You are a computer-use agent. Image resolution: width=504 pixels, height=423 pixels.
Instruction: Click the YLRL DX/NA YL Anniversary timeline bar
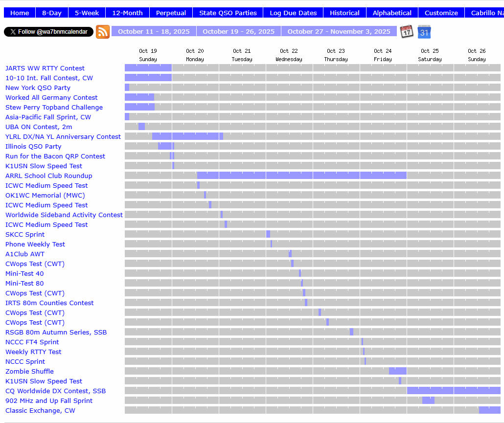tap(187, 136)
